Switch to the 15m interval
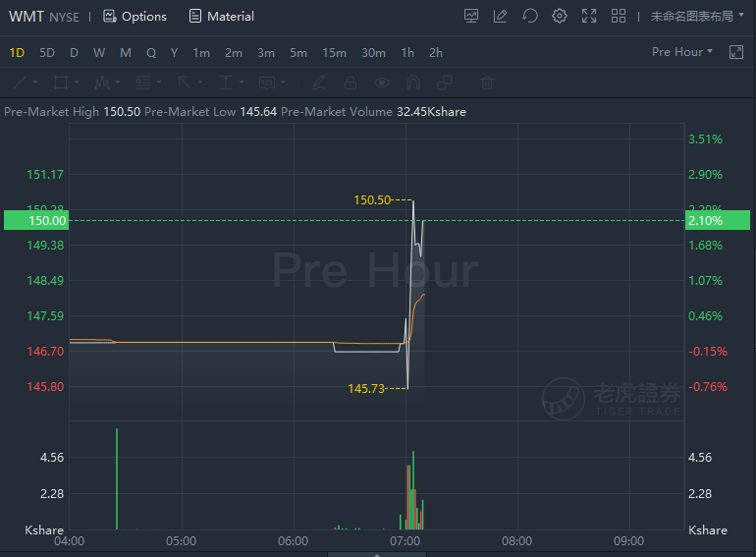Screen dimensions: 756x557 click(334, 53)
